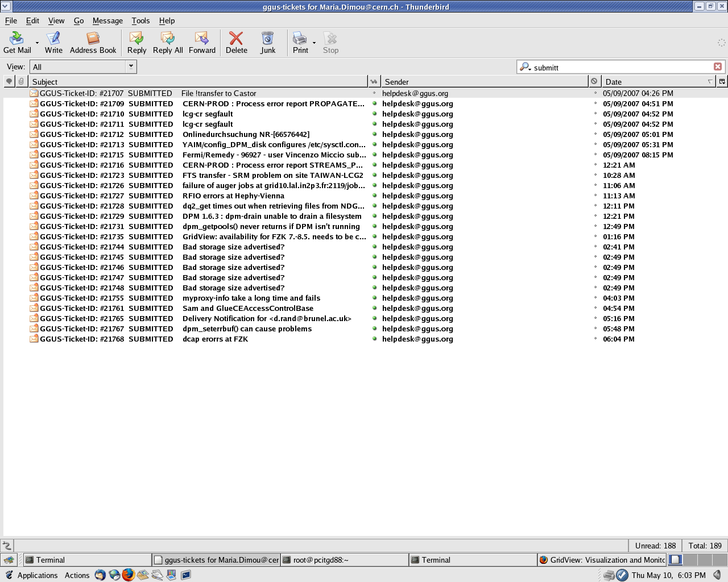The width and height of the screenshot is (728, 582).
Task: Open the Address Book
Action: (93, 43)
